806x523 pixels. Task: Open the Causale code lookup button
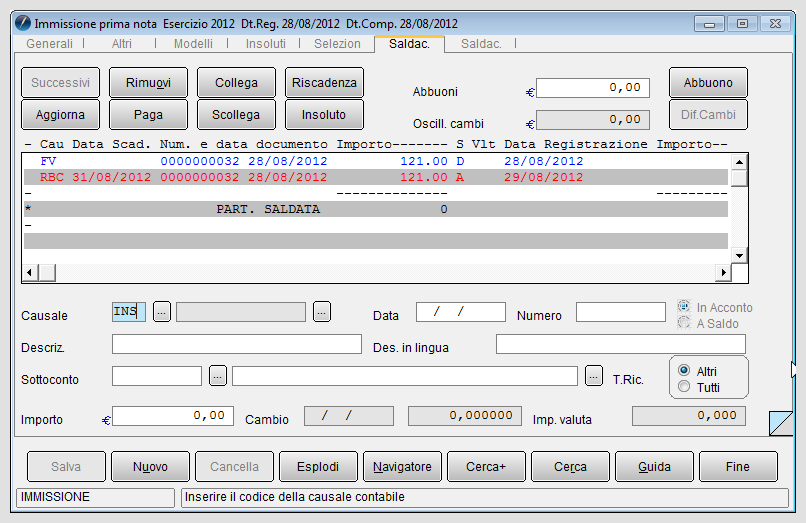coord(162,312)
